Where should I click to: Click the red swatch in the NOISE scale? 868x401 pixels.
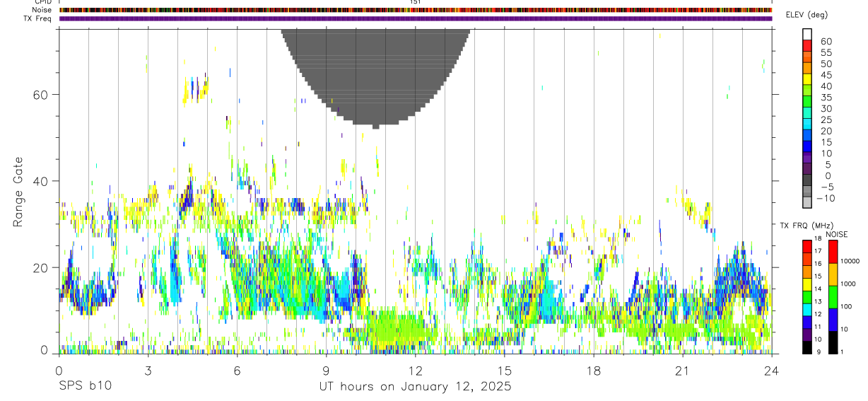[833, 252]
